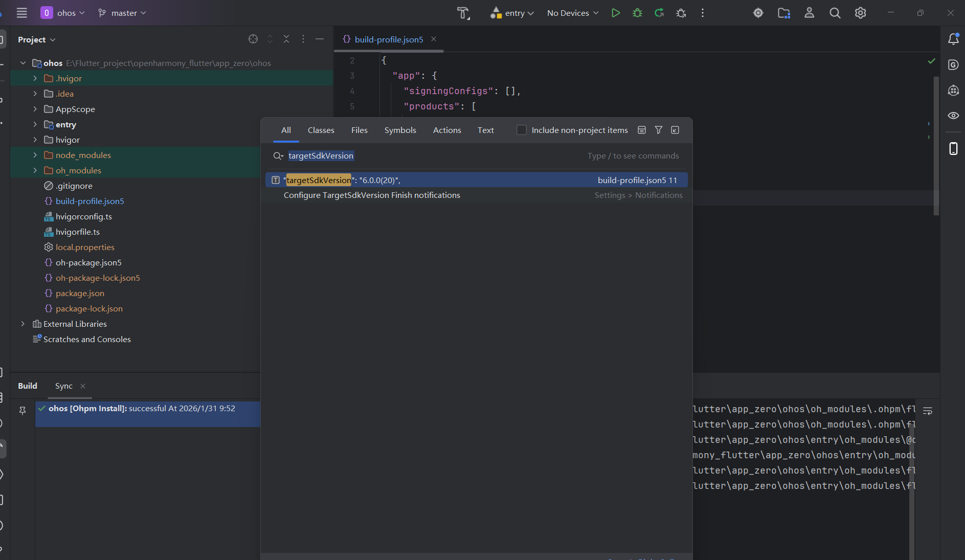Open the ohos project dropdown

[63, 13]
